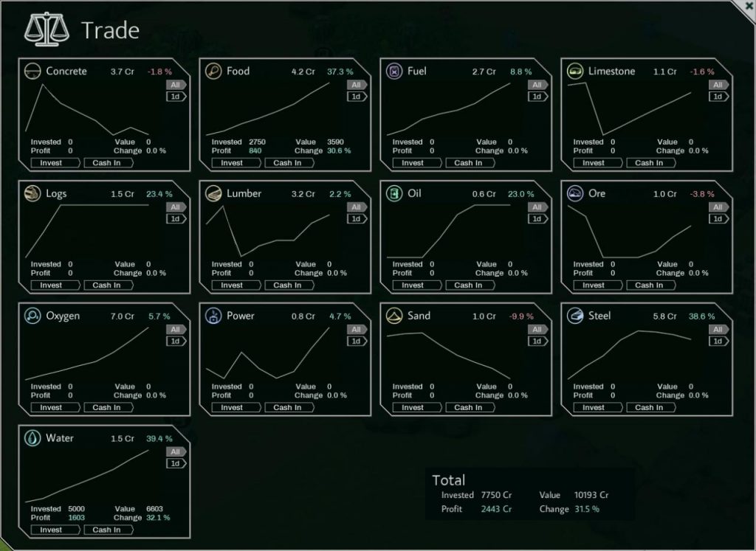Cash in Limestone holdings
This screenshot has height=551, width=756.
tap(649, 163)
